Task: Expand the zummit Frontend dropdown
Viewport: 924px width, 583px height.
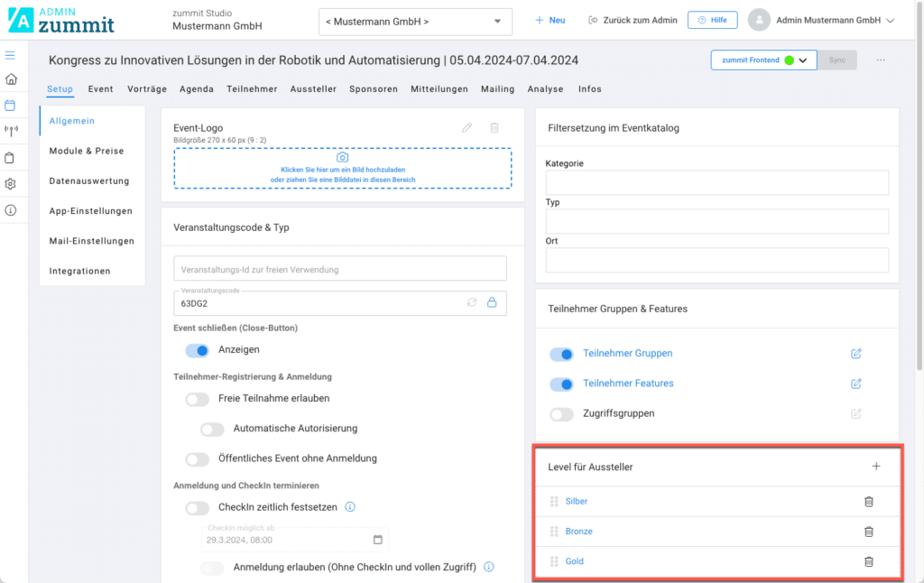Action: (x=802, y=60)
